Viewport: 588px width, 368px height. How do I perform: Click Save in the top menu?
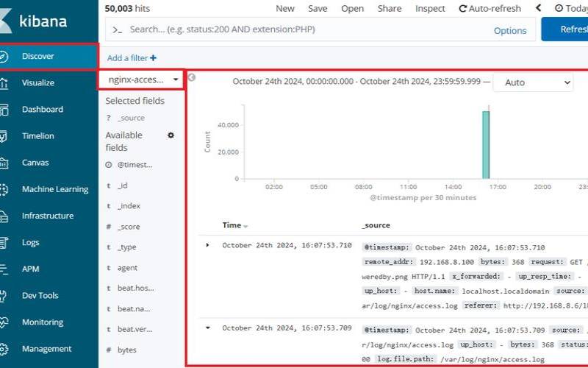[318, 8]
